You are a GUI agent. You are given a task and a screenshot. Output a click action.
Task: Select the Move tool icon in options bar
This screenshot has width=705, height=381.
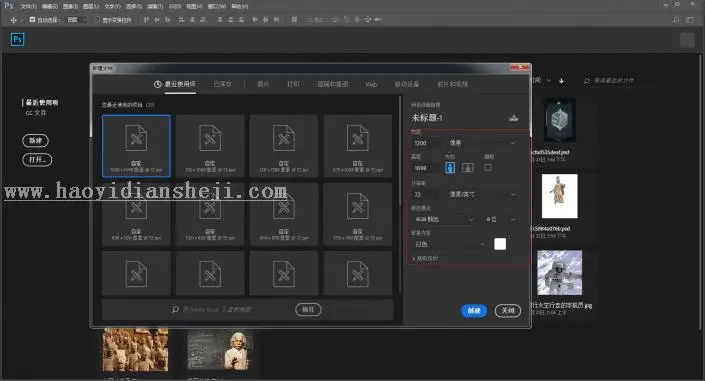point(13,20)
